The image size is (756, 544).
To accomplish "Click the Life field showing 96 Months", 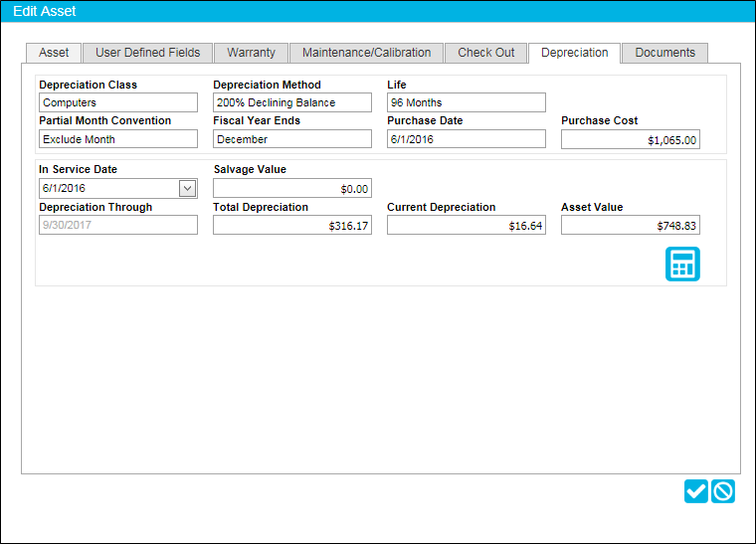I will point(467,102).
